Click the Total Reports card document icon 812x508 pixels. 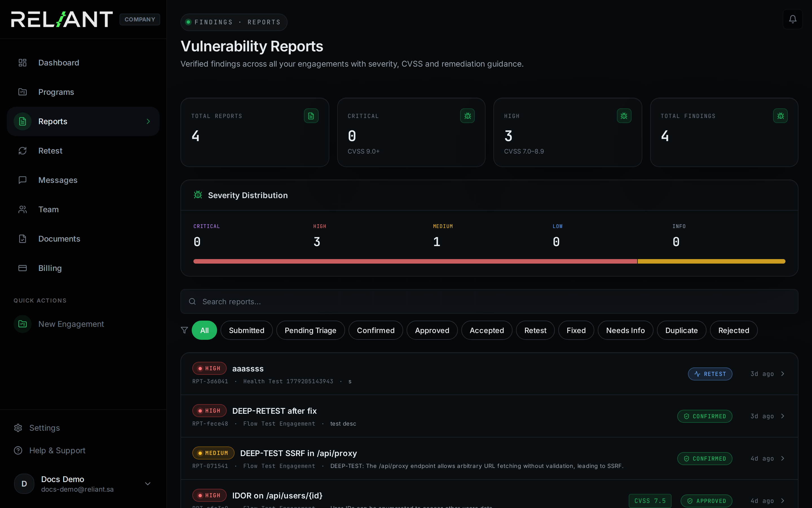[x=311, y=116]
